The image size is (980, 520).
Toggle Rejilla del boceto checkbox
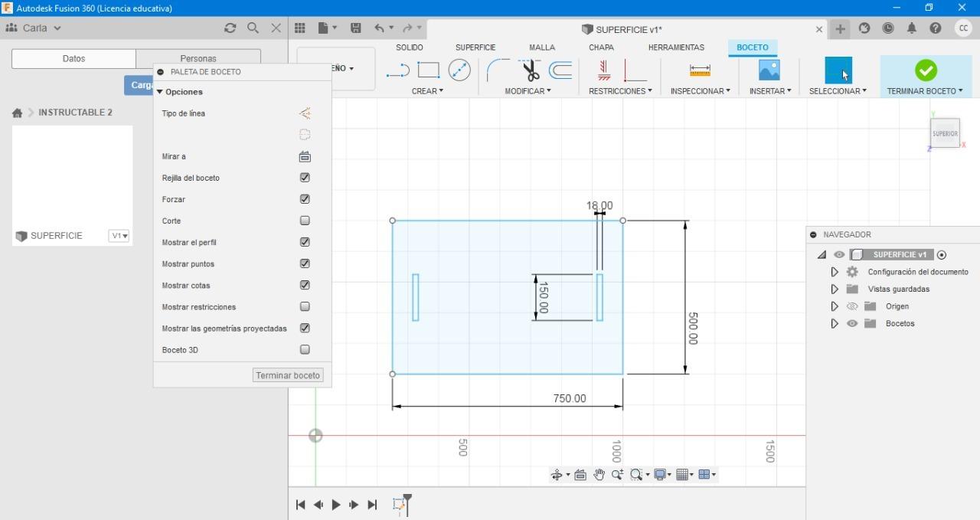[305, 178]
